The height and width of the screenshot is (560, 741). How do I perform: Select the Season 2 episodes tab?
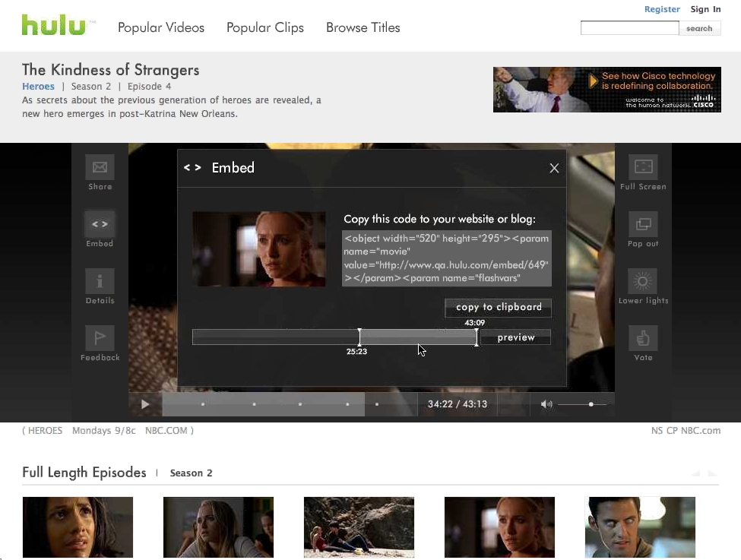(191, 473)
